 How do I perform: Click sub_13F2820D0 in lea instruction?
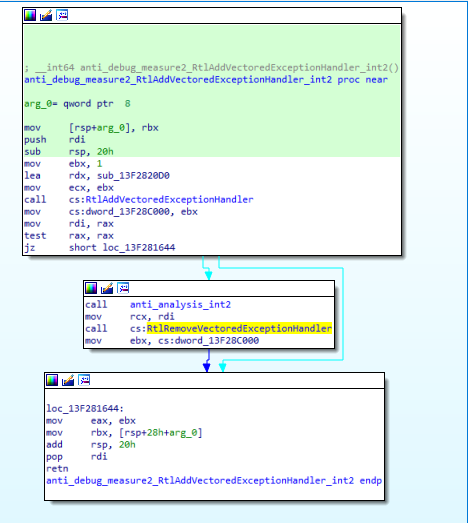(133, 175)
